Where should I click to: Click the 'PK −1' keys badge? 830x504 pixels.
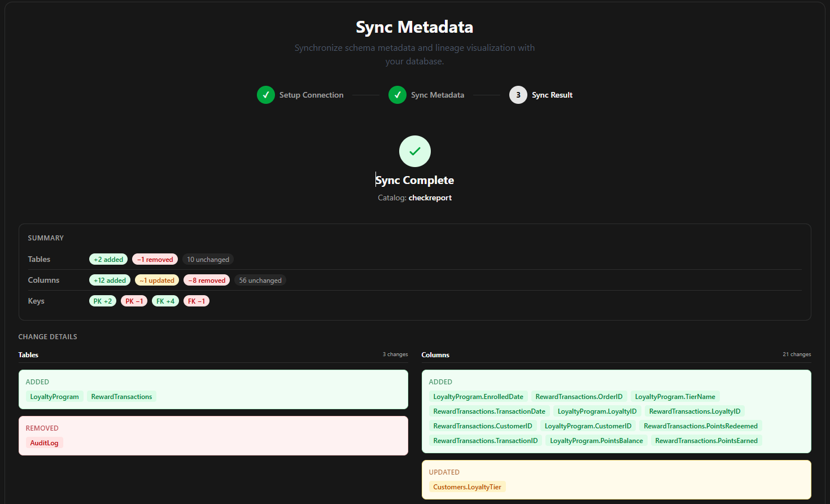pos(134,301)
